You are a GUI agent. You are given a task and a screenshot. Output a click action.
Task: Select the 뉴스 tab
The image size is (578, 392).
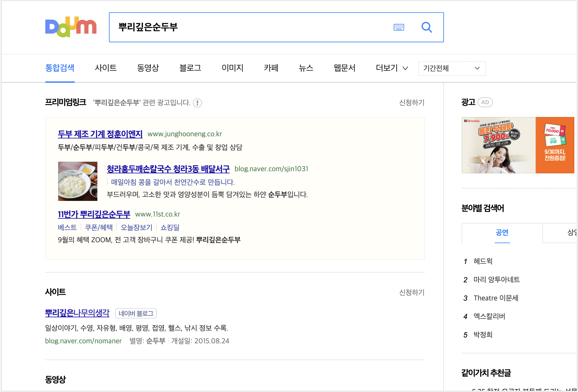click(x=306, y=68)
